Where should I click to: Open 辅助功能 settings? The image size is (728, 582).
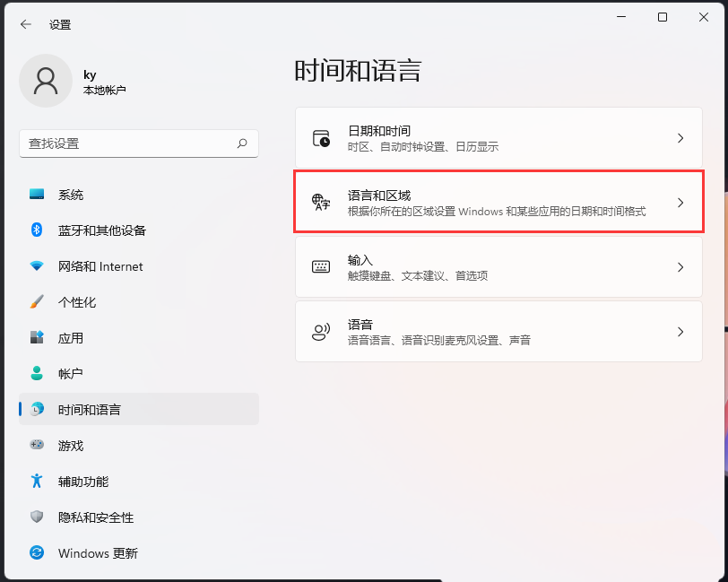(139, 482)
